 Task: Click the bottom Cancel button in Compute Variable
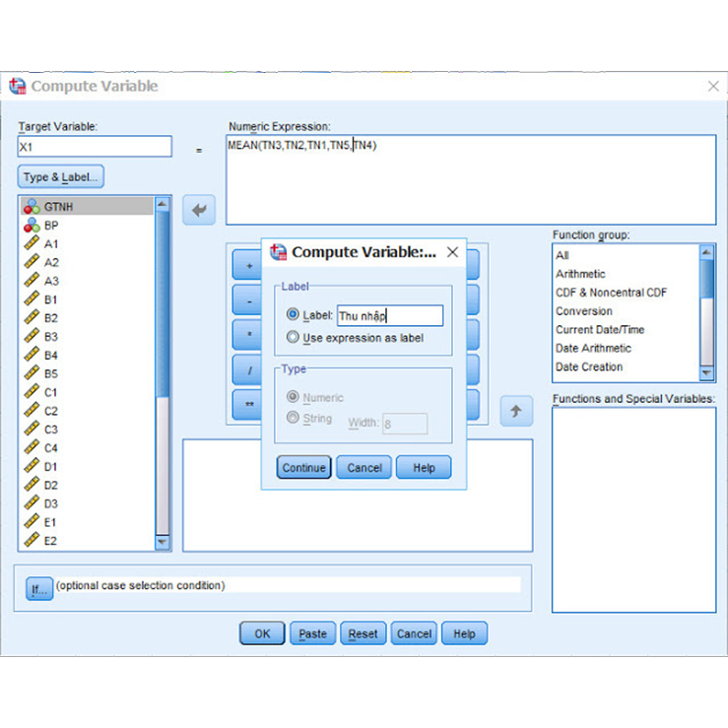tap(414, 633)
